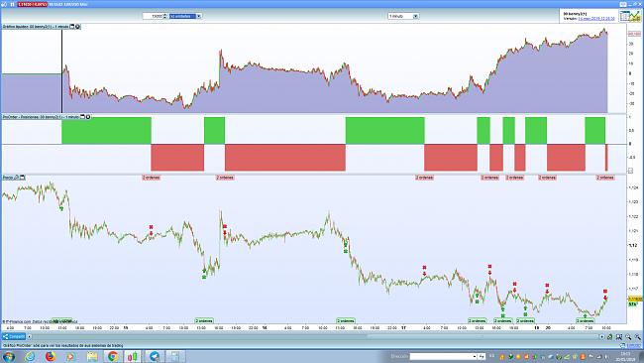Click the Compartir share button
Viewport: 644px width, 363px height.
point(14,336)
